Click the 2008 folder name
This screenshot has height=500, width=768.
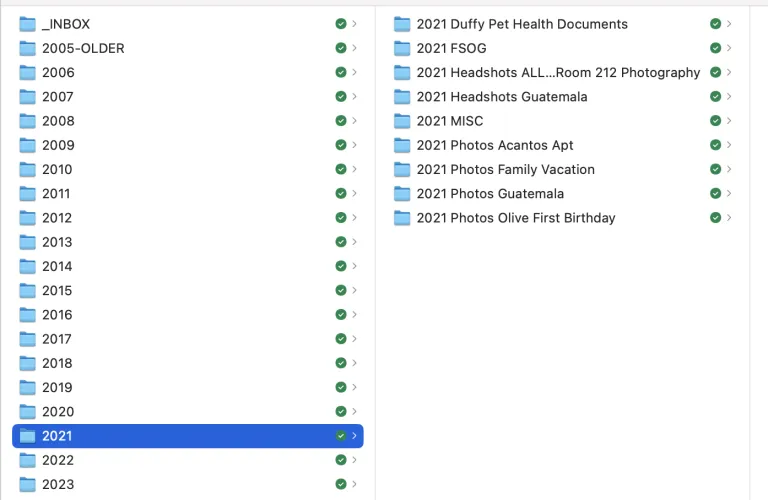tap(57, 121)
